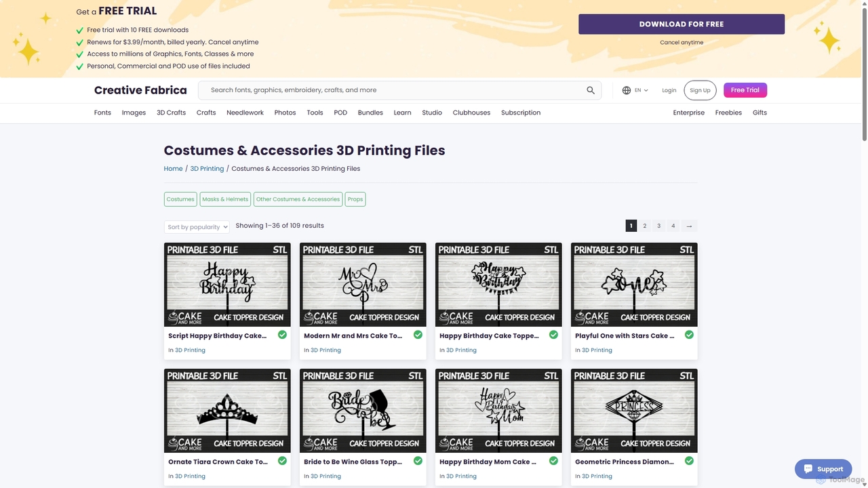The height and width of the screenshot is (488, 868).
Task: Click the Sign Up button
Action: [700, 90]
